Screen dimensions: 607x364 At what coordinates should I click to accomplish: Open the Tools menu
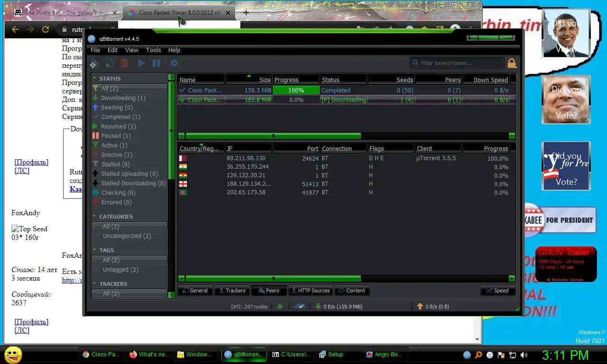pos(153,50)
